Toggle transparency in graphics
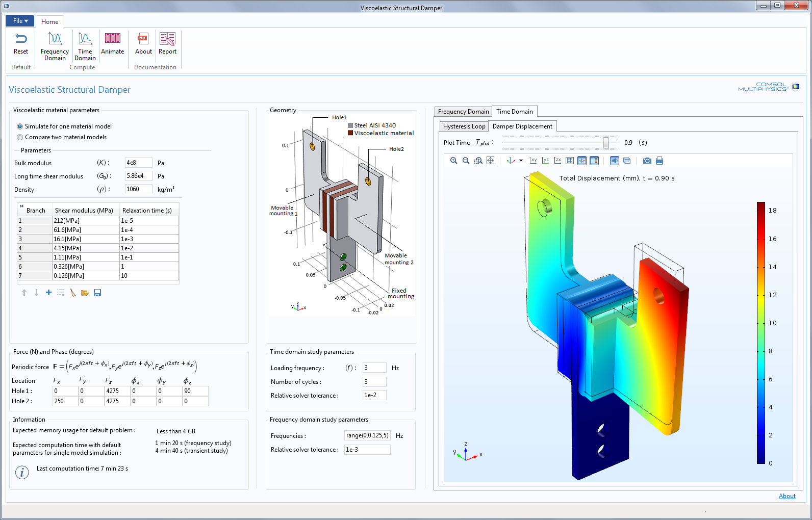 [x=627, y=161]
